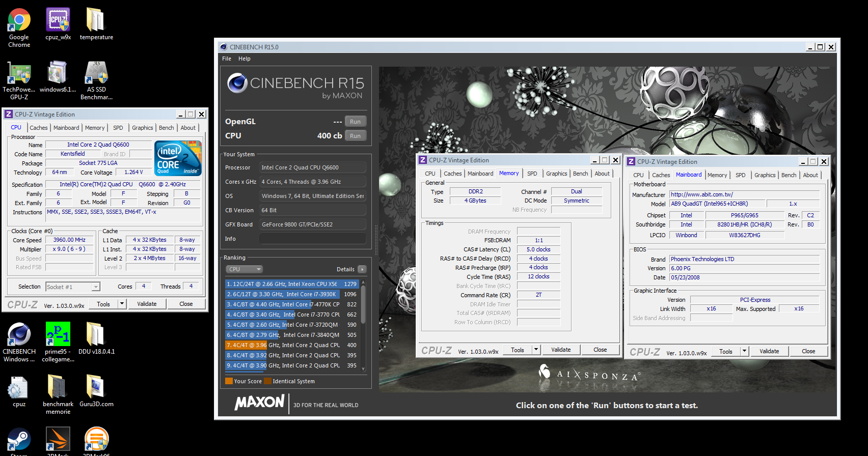Launch Steam desktop shortcut
Viewport: 868px width, 456px height.
[19, 441]
